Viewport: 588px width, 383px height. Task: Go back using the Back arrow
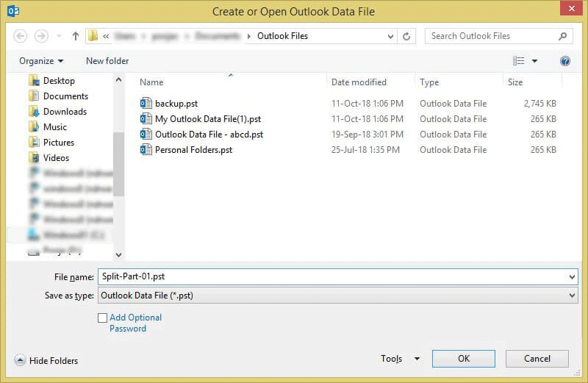21,36
